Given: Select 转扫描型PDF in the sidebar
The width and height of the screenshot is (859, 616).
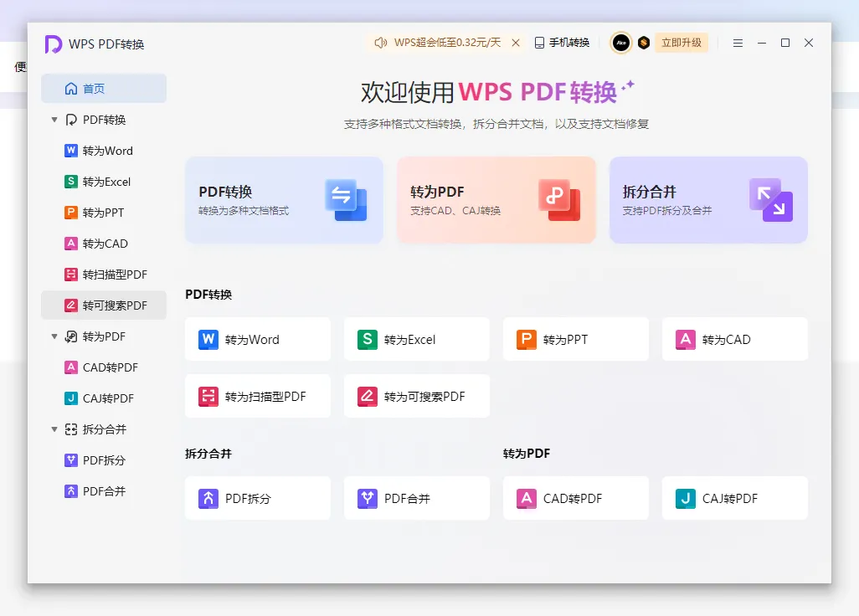Looking at the screenshot, I should (x=104, y=275).
